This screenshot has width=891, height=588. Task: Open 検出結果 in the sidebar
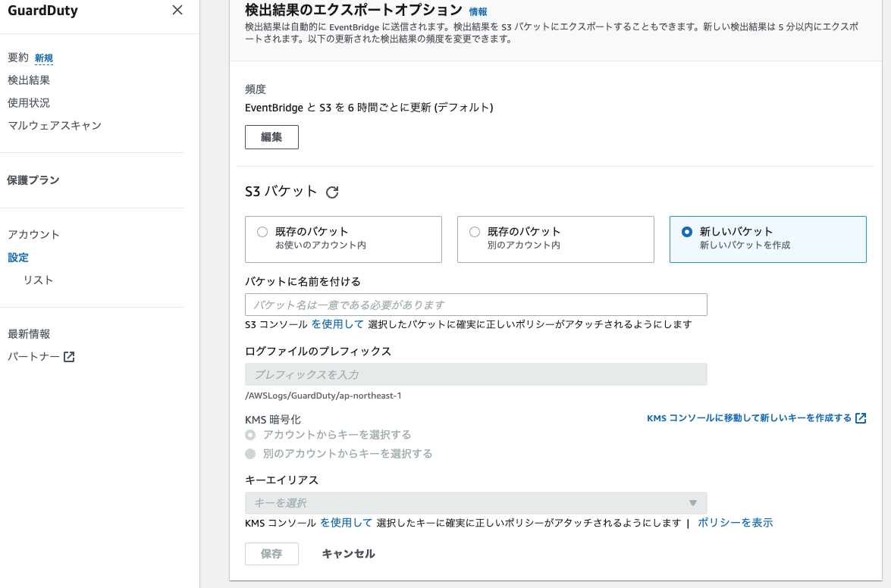point(29,80)
